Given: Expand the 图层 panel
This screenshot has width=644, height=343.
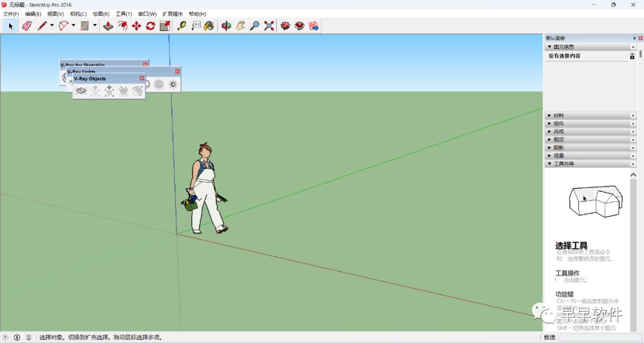Looking at the screenshot, I should 550,140.
